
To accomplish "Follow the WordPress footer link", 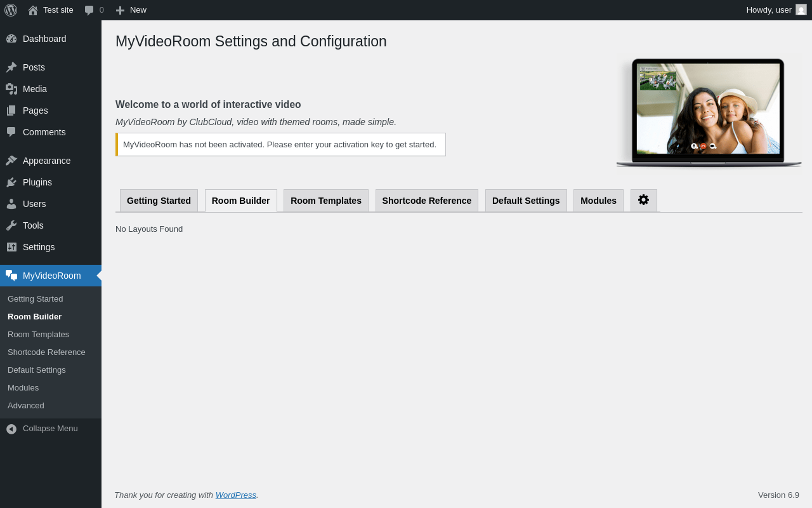I will pos(235,495).
